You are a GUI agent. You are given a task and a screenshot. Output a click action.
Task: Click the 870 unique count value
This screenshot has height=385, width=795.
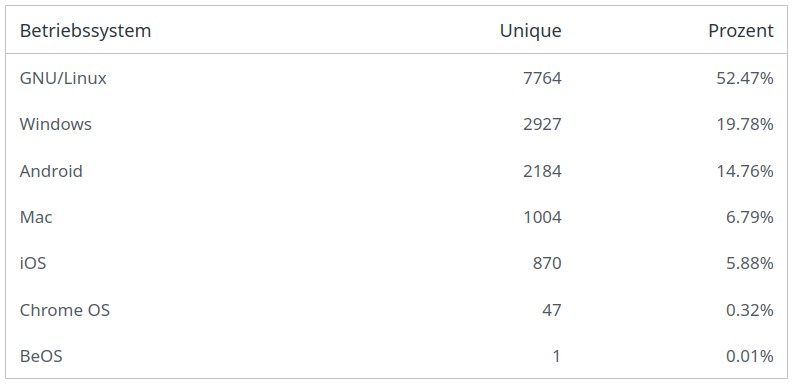click(x=547, y=263)
